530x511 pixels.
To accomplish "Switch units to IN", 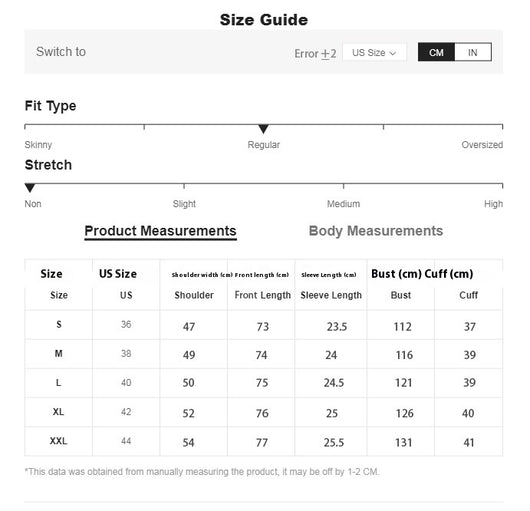I will pos(473,52).
